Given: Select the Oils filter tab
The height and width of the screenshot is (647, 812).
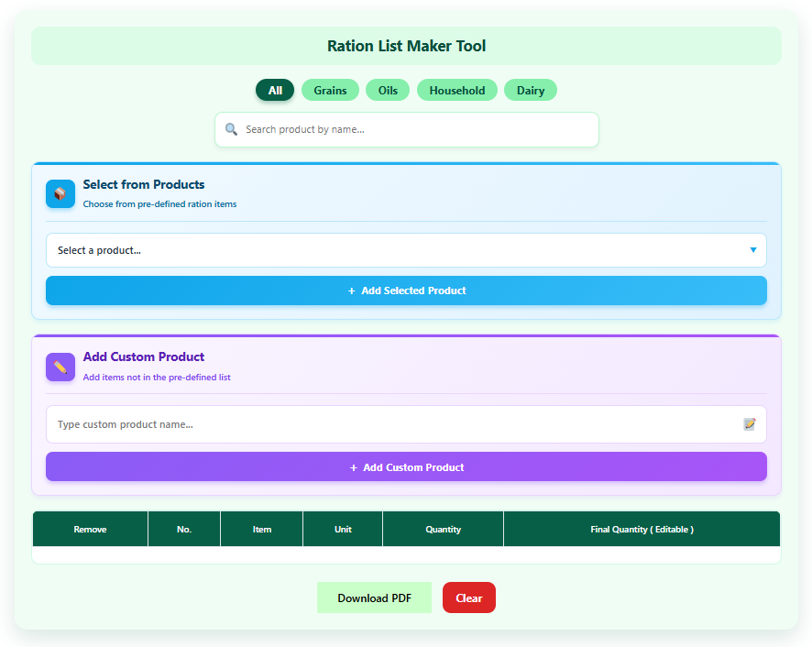Looking at the screenshot, I should tap(387, 90).
